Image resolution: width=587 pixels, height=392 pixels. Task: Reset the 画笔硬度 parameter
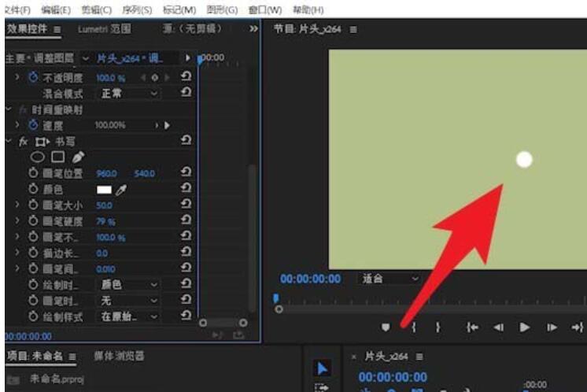(x=186, y=220)
